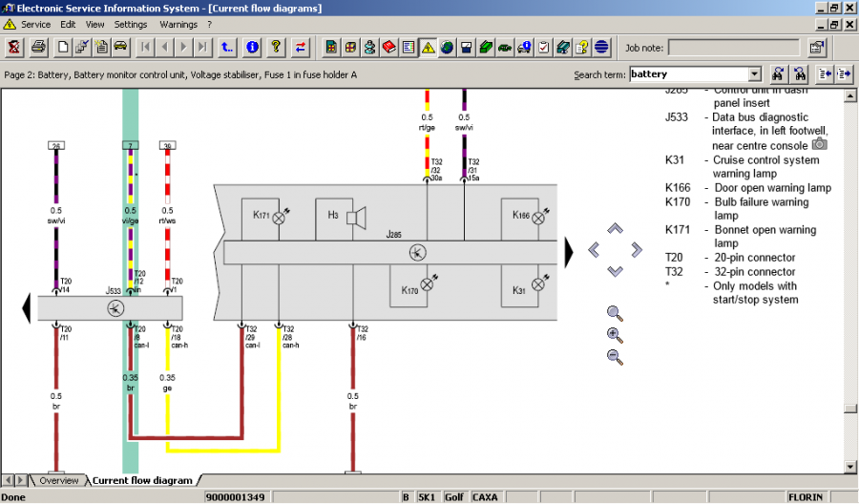Viewport: 859px width, 504px height.
Task: Pan diagram up with the up arrow
Action: click(616, 229)
